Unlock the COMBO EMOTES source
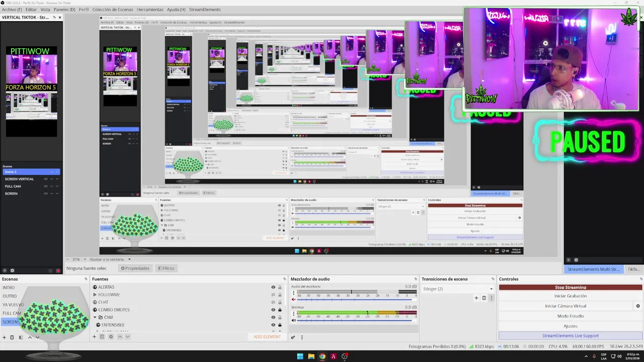644x362 pixels. [280, 310]
